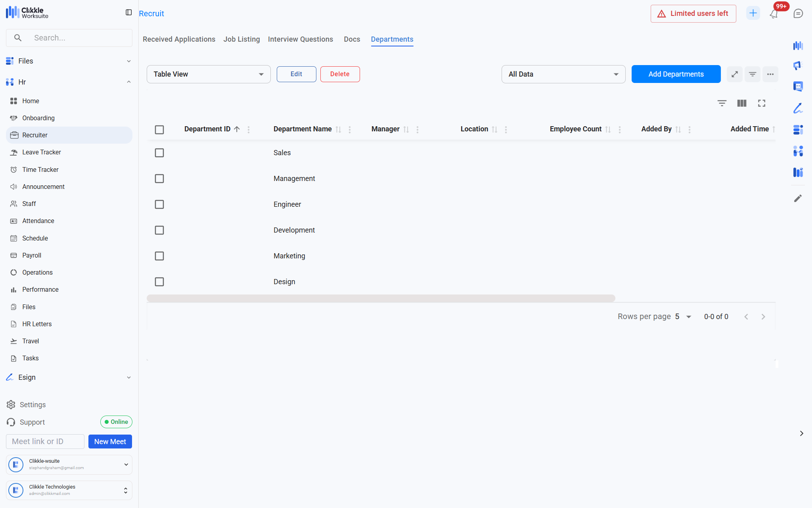Open the table columns view icon

[x=741, y=103]
